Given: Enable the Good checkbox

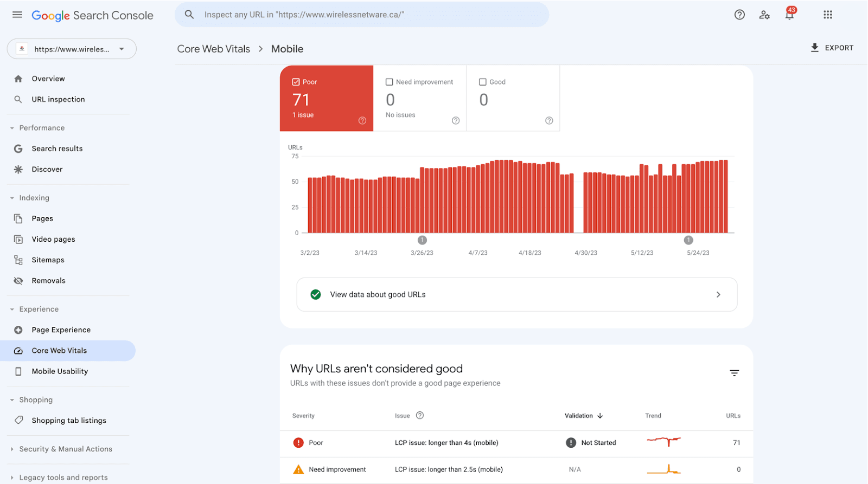Looking at the screenshot, I should (483, 82).
